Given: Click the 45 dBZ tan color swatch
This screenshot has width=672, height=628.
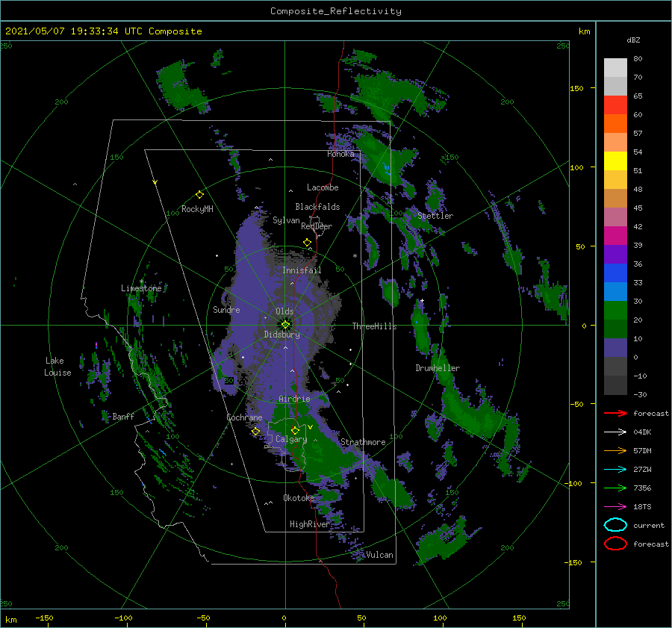Looking at the screenshot, I should pos(615,198).
